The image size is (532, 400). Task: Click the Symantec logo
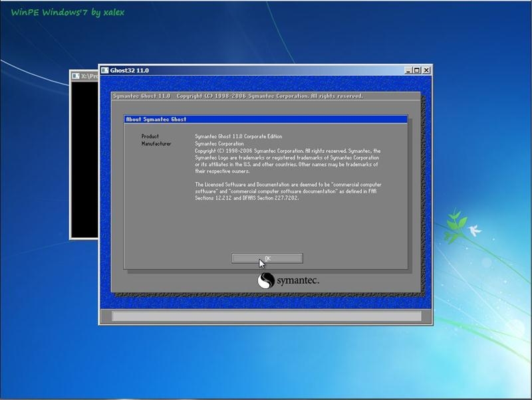pos(289,280)
